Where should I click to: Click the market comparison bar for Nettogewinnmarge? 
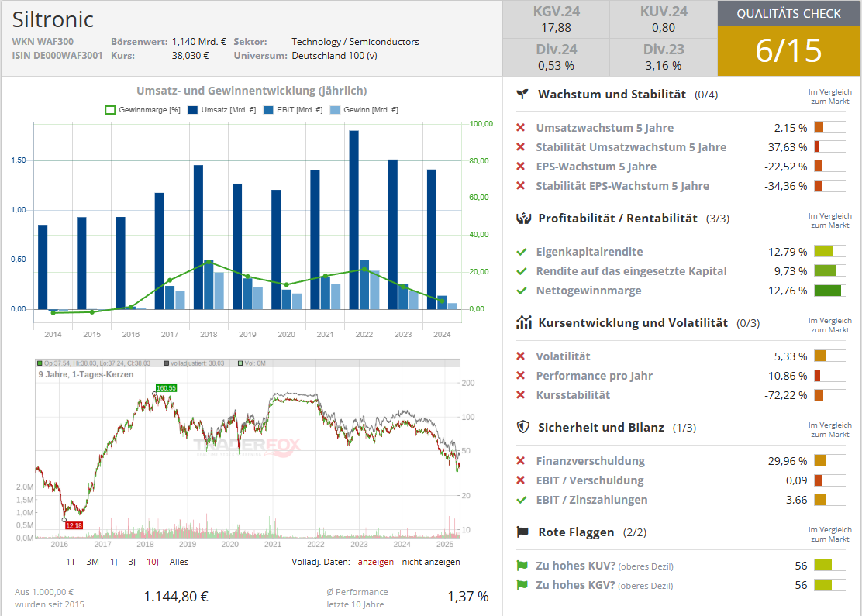[x=830, y=291]
